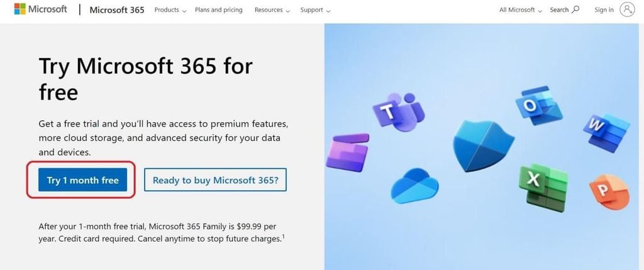Viewport: 644px width, 270px height.
Task: Open search with the magnifier icon
Action: pos(575,9)
